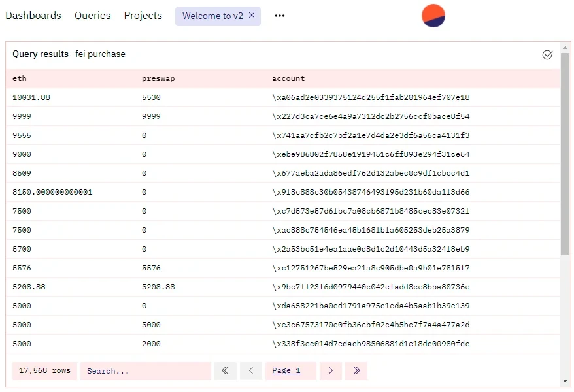Open the Queries section
The image size is (574, 392).
tap(92, 16)
